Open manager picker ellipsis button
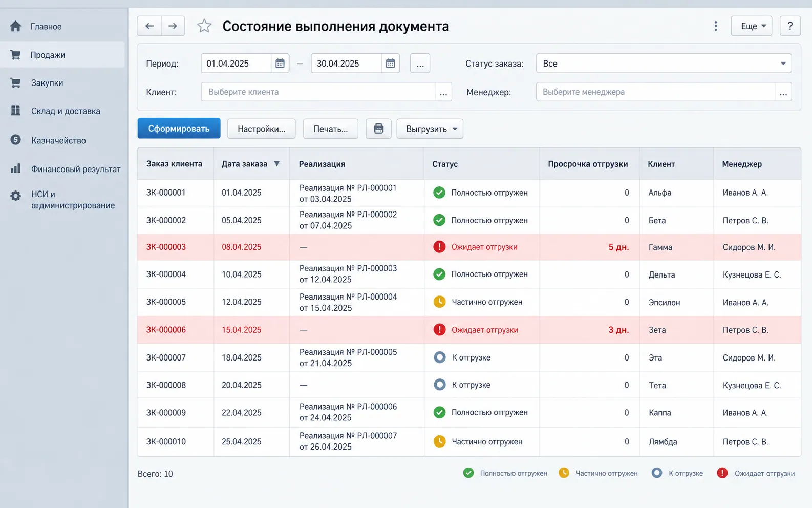 (783, 92)
